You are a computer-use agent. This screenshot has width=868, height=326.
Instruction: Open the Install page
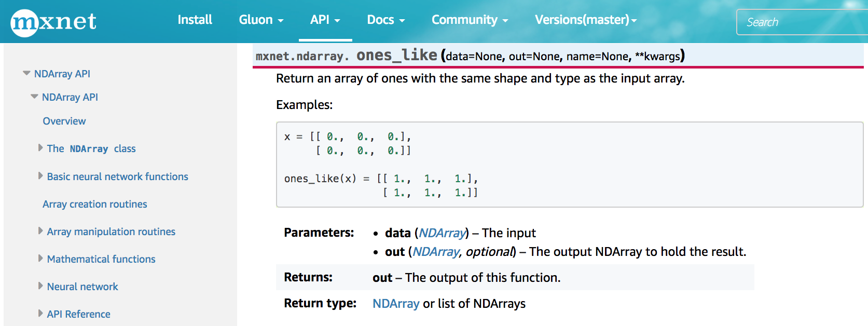[x=195, y=20]
